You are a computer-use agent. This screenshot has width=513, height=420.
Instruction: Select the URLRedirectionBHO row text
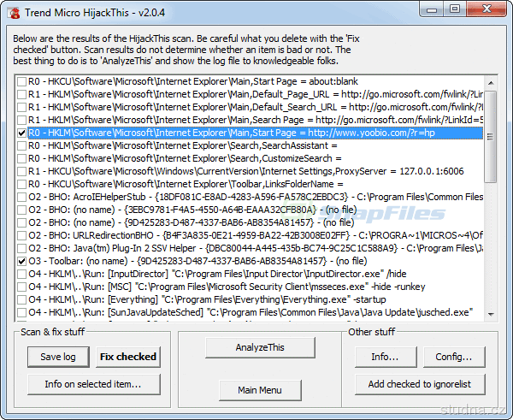[256, 235]
